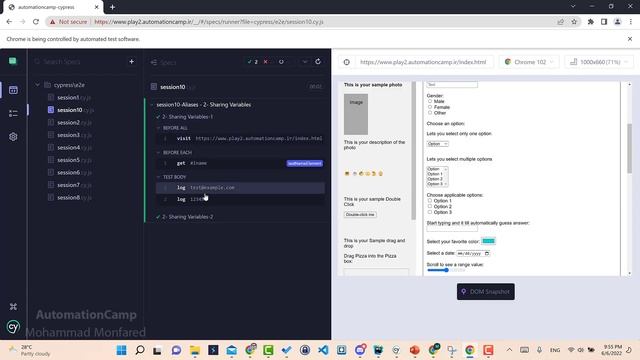Switch to the automationcamp-cypress browser tab
The width and height of the screenshot is (640, 360).
[x=53, y=7]
